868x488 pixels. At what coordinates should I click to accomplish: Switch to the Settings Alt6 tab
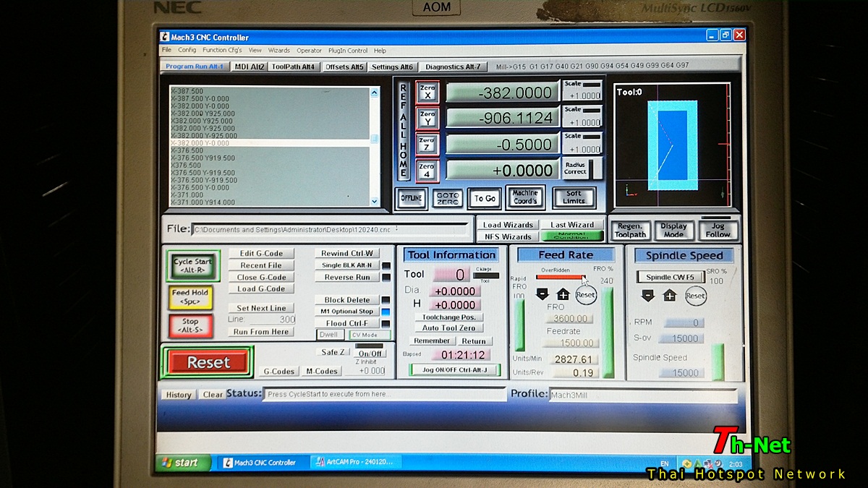coord(392,67)
